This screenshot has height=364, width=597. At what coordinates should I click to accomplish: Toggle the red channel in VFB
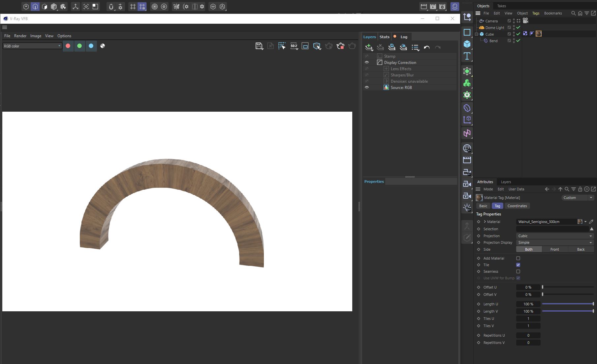[68, 46]
